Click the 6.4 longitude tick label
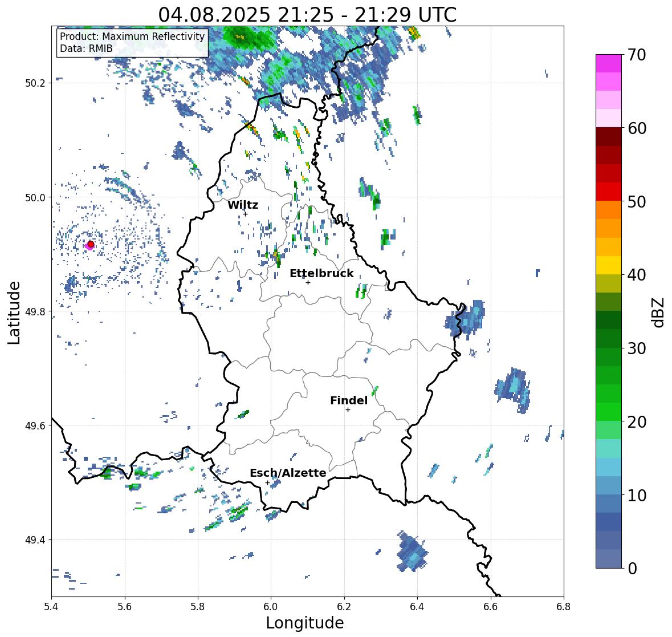The image size is (672, 637). pyautogui.click(x=417, y=606)
